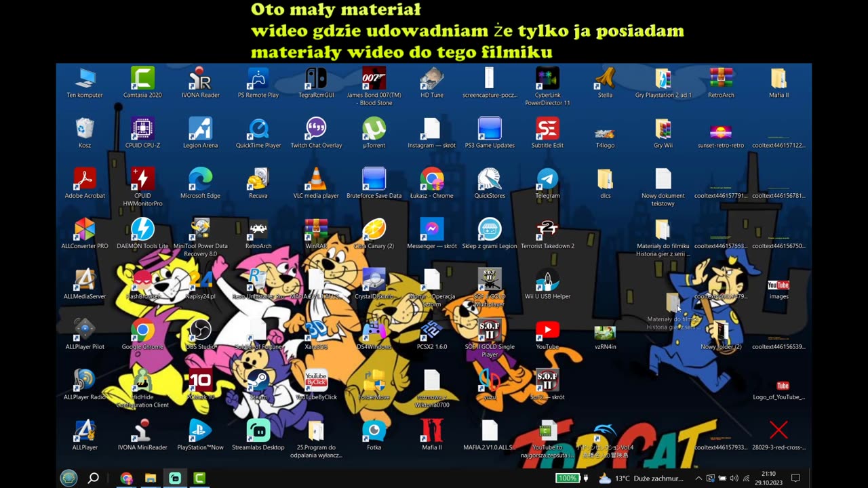868x488 pixels.
Task: Launch CPUID HWMonitorPro
Action: tap(142, 186)
